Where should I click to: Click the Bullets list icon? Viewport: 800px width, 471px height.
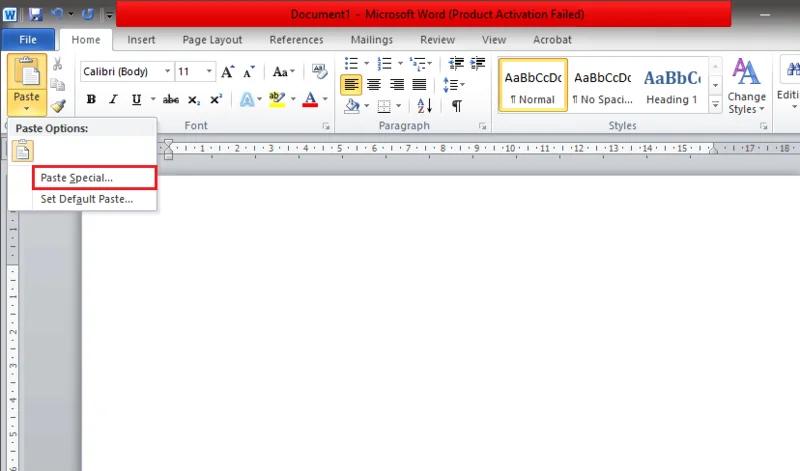point(351,64)
